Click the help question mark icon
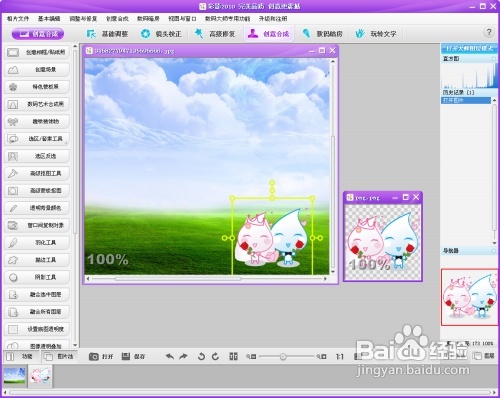 489,32
